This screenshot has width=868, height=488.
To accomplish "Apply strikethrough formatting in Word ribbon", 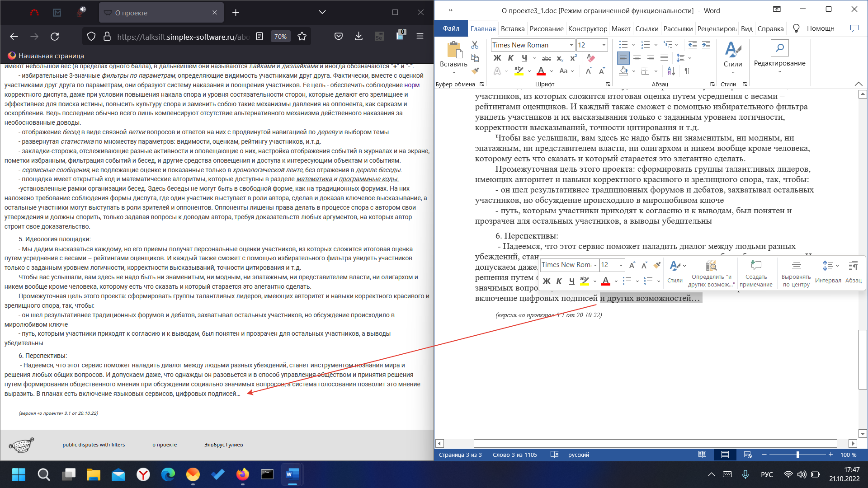I will 547,58.
